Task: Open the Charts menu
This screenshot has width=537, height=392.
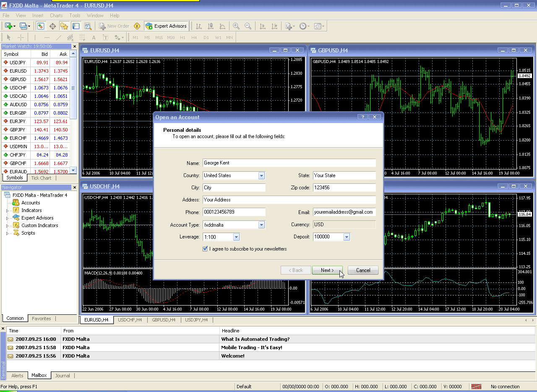Action: pyautogui.click(x=56, y=16)
